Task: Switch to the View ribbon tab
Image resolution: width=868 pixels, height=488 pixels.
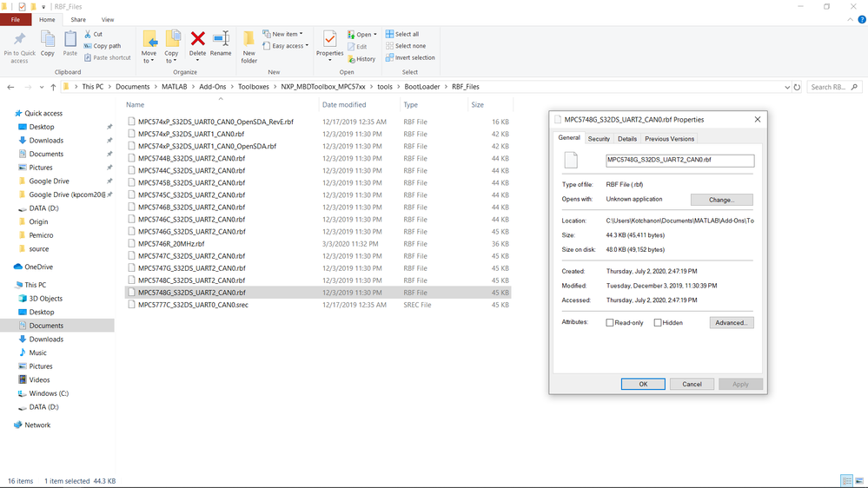Action: [x=108, y=19]
